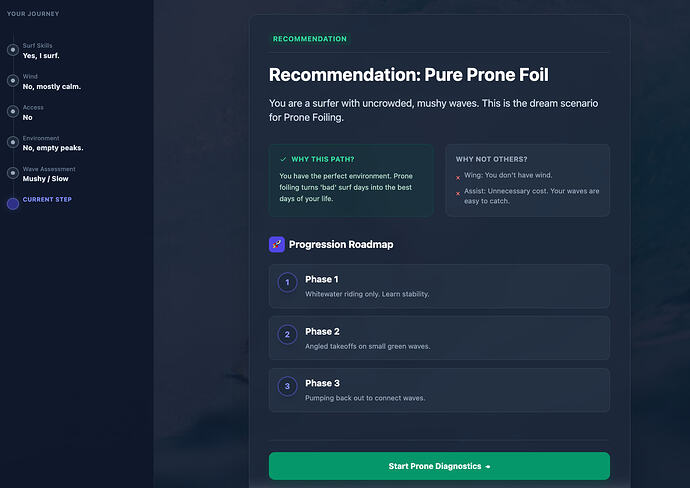Click the Phase 1 number circle
Image resolution: width=690 pixels, height=488 pixels.
[287, 283]
